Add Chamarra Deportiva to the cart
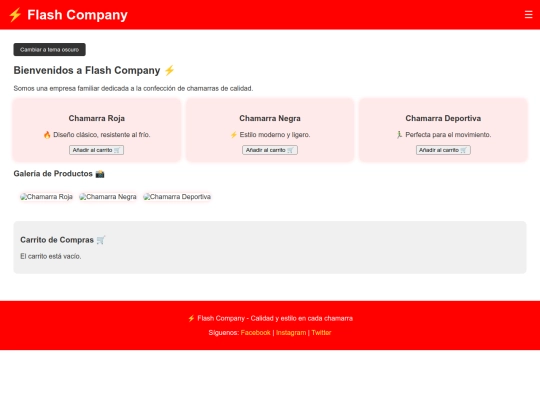 pos(443,150)
